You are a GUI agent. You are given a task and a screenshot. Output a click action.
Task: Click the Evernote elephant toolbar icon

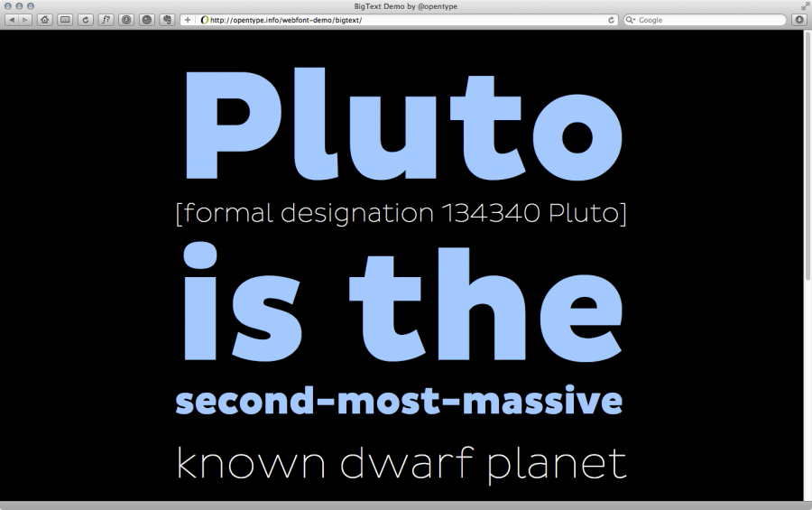click(166, 20)
